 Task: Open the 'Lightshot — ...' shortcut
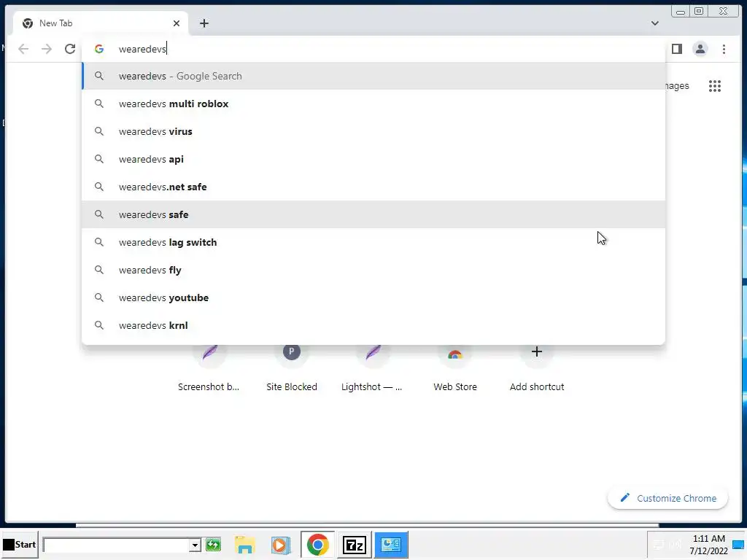(372, 367)
